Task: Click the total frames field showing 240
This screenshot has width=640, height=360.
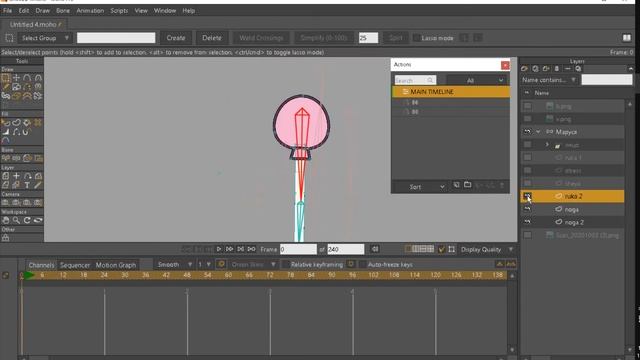Action: click(x=345, y=249)
